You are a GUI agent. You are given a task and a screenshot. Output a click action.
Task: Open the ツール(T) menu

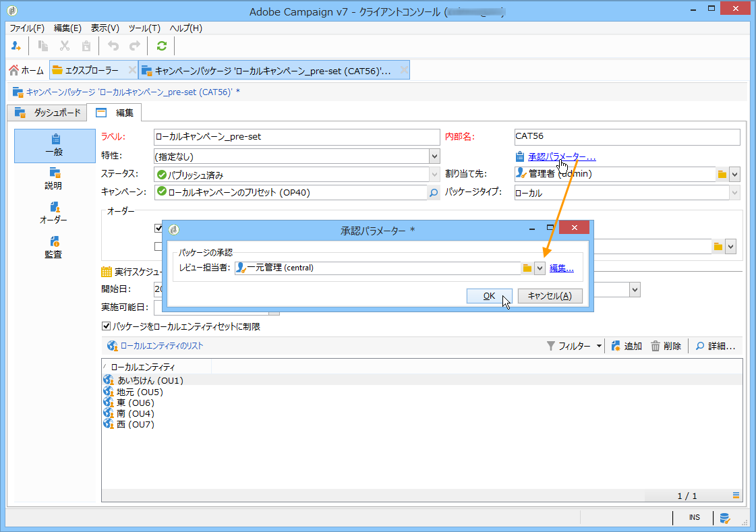pyautogui.click(x=144, y=28)
